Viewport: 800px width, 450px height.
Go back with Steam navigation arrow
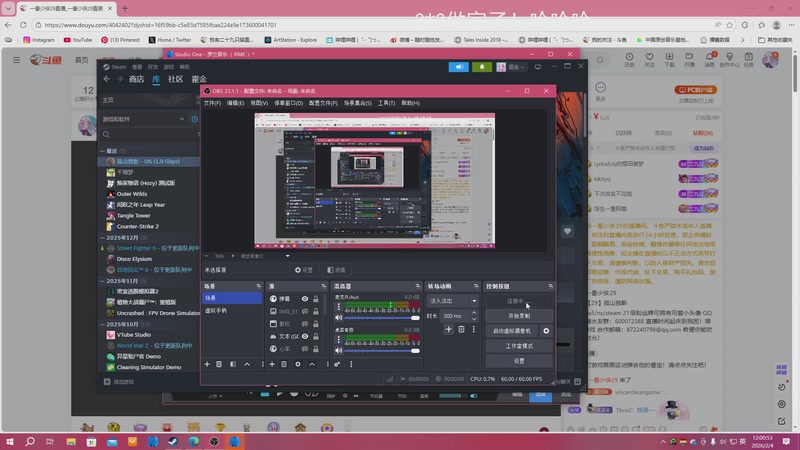click(x=107, y=79)
